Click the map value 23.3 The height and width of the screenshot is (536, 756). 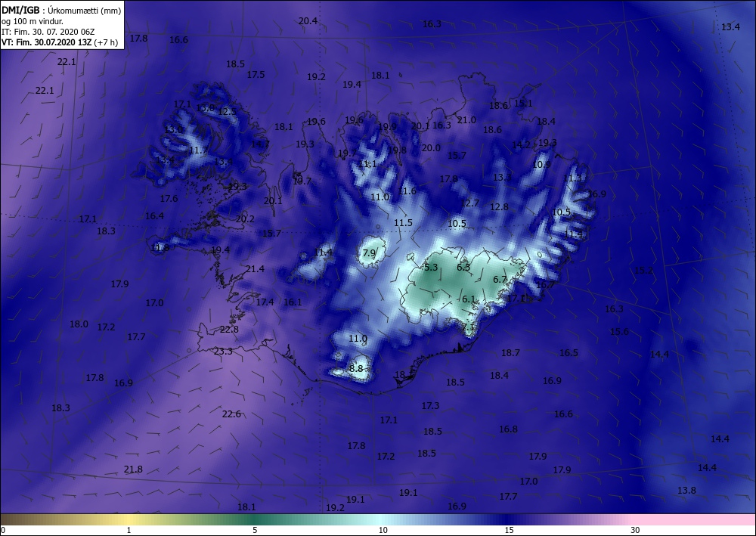[x=223, y=352]
